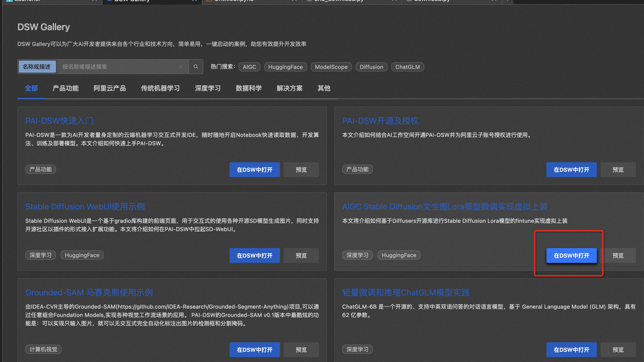The image size is (644, 362).
Task: Preview the ChatGLM model case
Action: click(x=618, y=350)
